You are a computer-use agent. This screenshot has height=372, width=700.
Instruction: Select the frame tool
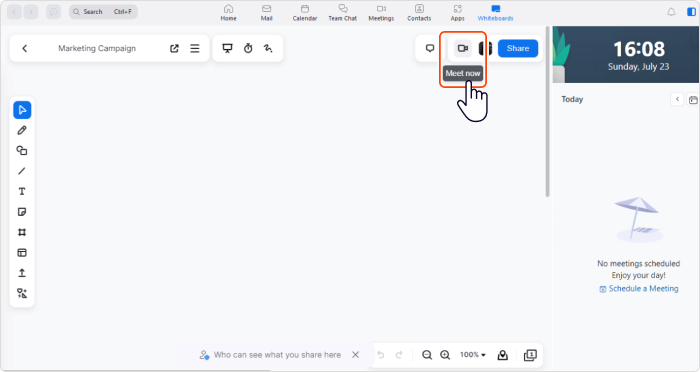point(22,232)
